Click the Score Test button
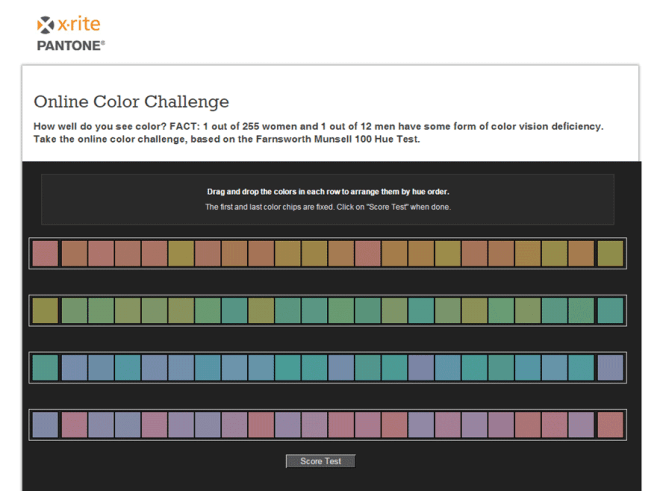This screenshot has height=491, width=660. pyautogui.click(x=321, y=461)
